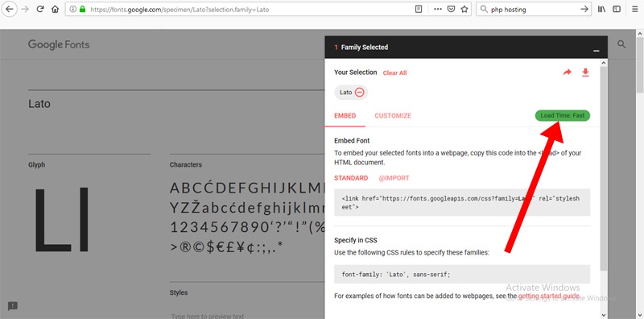
Task: Reload the page with the refresh icon
Action: pos(40,9)
